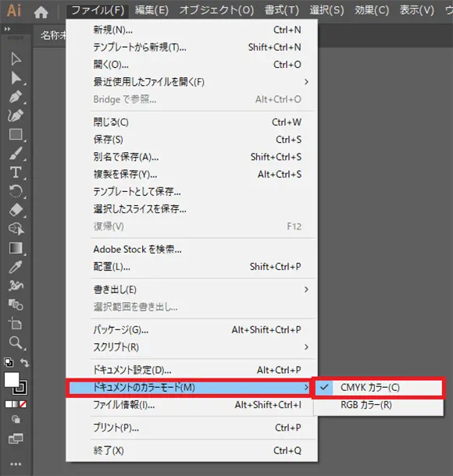This screenshot has height=476, width=453.
Task: Click the change screen mode icon
Action: click(16, 439)
